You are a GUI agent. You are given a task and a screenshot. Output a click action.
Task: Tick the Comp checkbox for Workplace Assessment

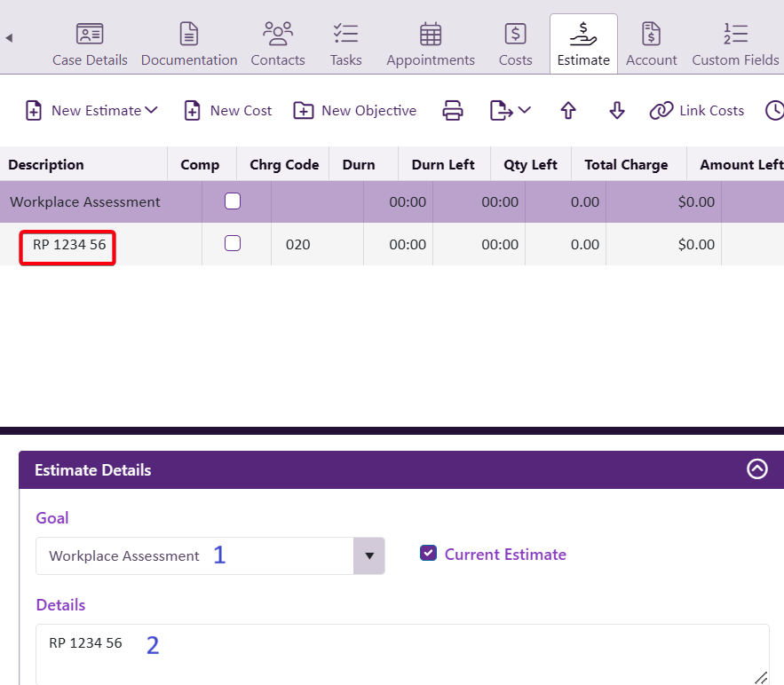pos(233,201)
